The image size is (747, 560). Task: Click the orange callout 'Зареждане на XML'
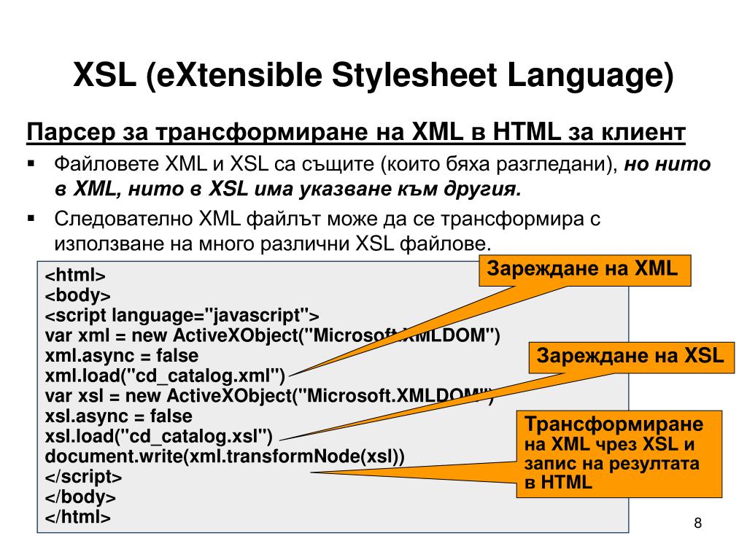click(x=584, y=271)
